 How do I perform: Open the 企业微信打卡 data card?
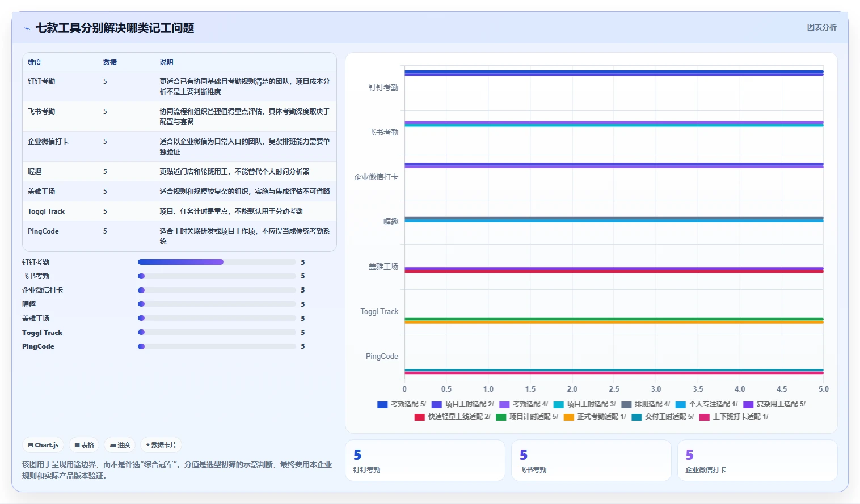point(757,460)
